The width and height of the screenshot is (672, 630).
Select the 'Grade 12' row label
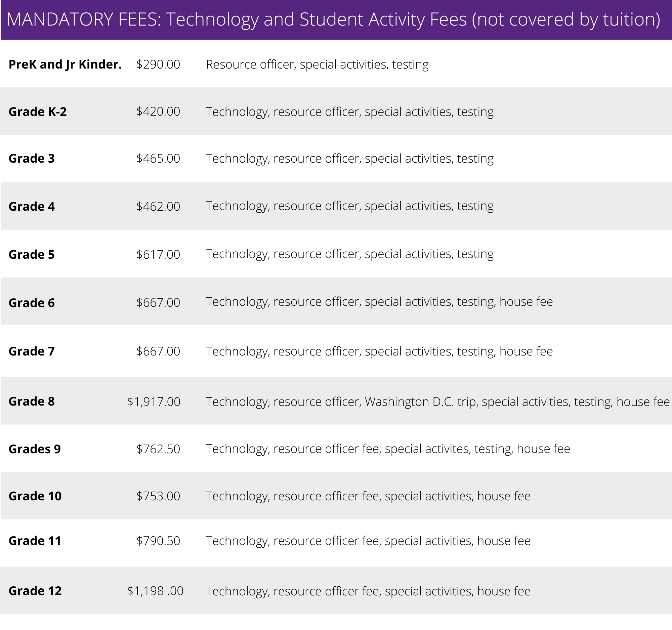tap(35, 591)
